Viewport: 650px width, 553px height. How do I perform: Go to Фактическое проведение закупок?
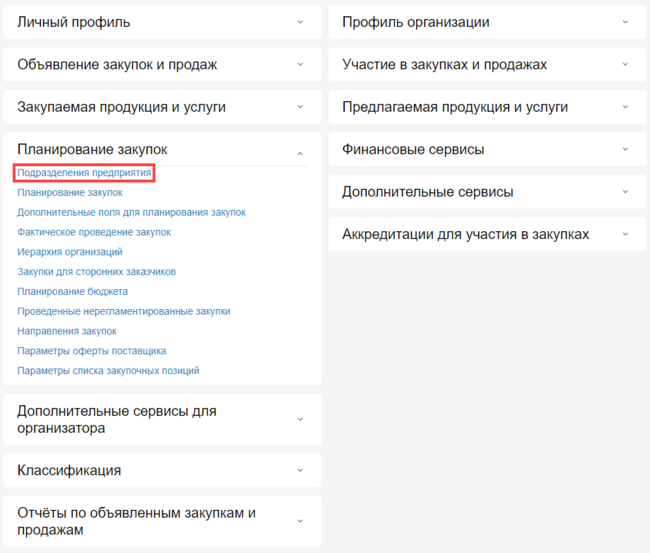coord(94,232)
